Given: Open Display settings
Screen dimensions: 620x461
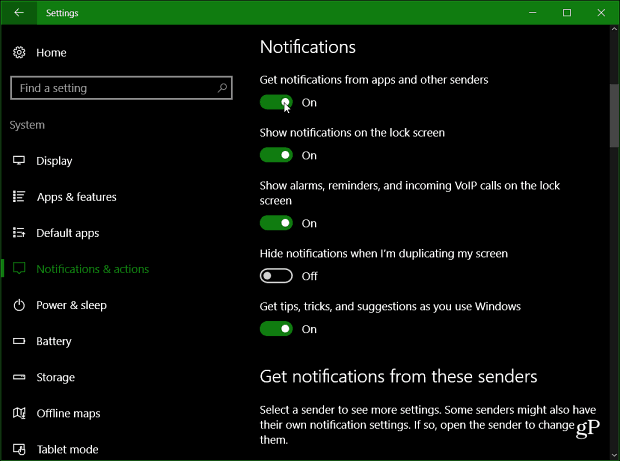Looking at the screenshot, I should (54, 161).
